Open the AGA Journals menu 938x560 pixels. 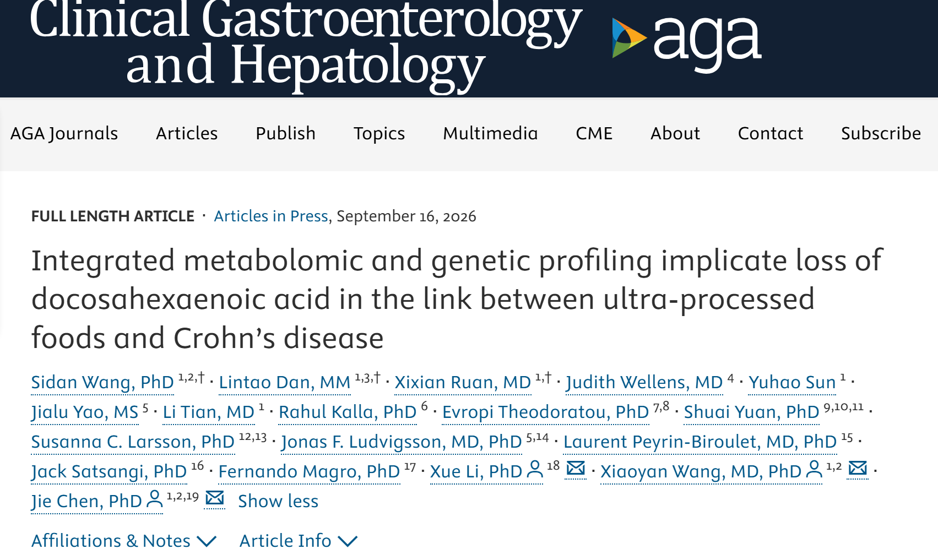coord(64,134)
